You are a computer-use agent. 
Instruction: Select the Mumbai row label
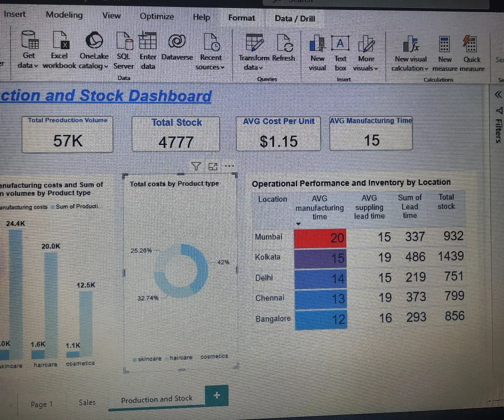[x=269, y=237]
